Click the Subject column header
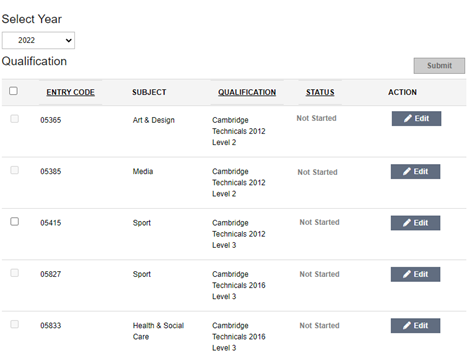 [149, 92]
